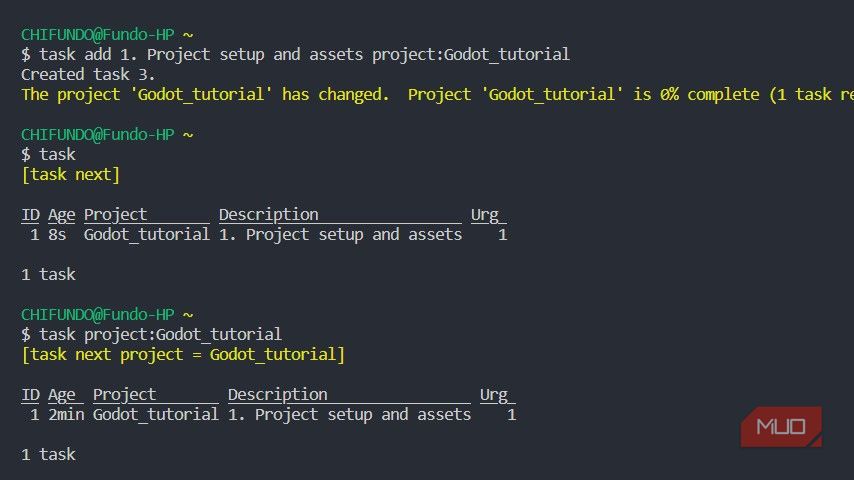The image size is (854, 480).
Task: Click the Urg header above the 2min row
Action: pos(494,394)
